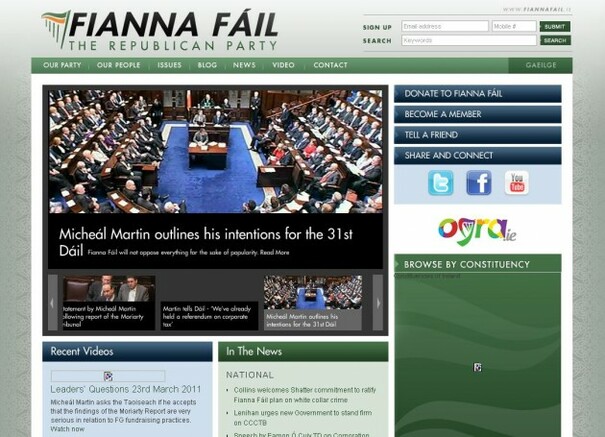Open the Ogra.ie logo link

pos(477,231)
